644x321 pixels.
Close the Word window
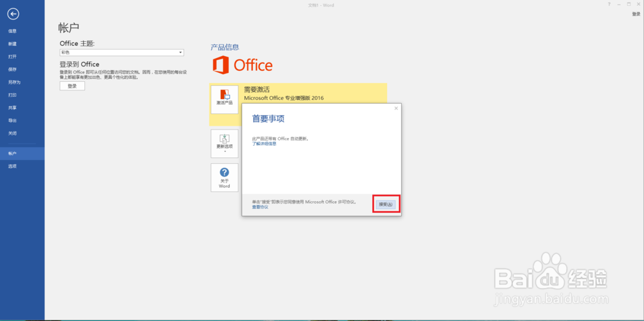click(639, 4)
